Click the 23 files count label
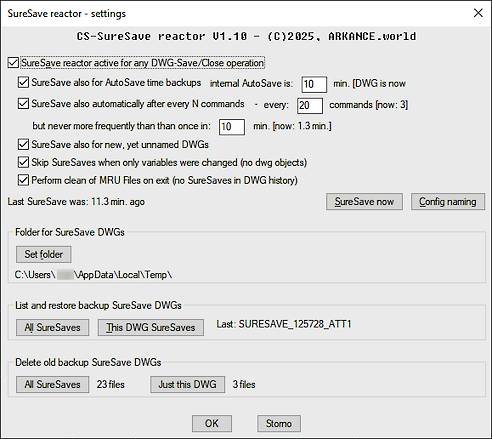This screenshot has height=439, width=492. [111, 384]
